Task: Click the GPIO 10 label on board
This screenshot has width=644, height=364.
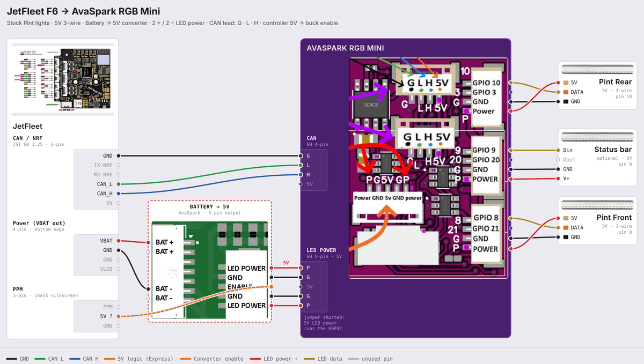Action: click(x=486, y=83)
